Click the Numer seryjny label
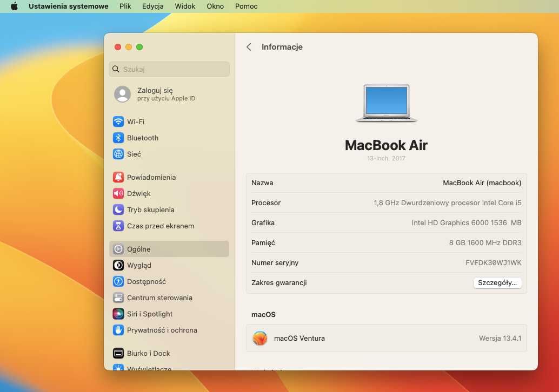Viewport: 559px width, 392px height. coord(275,263)
